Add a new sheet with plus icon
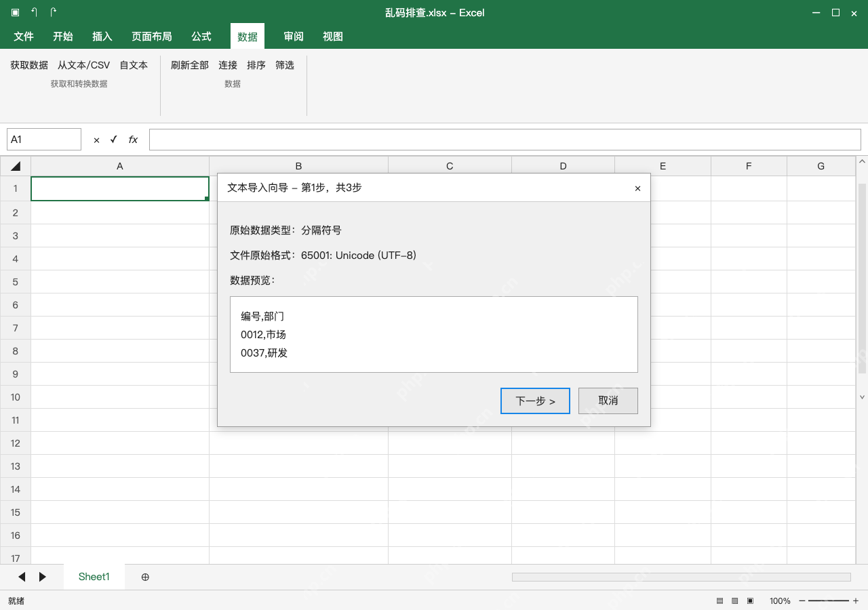The image size is (868, 610). point(145,577)
